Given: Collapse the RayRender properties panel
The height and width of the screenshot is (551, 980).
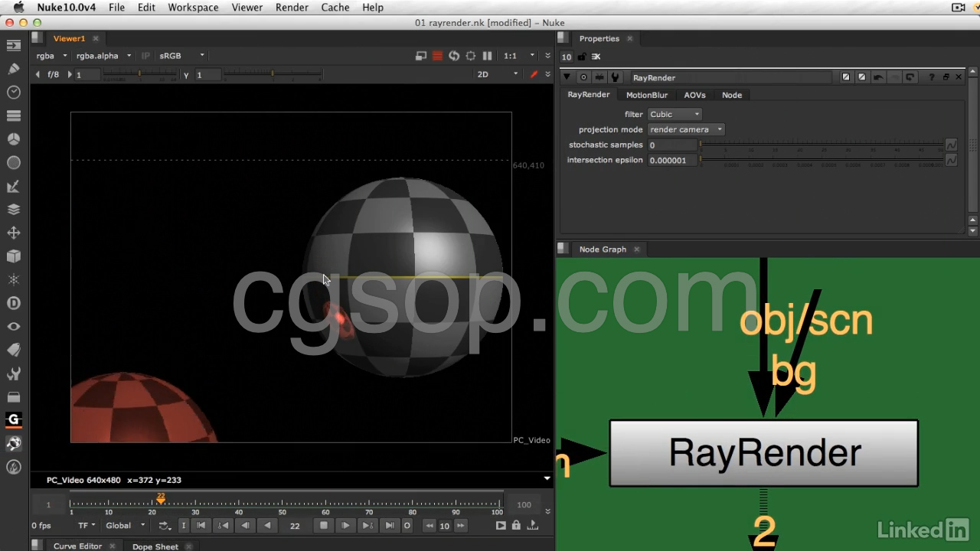Looking at the screenshot, I should [x=567, y=77].
